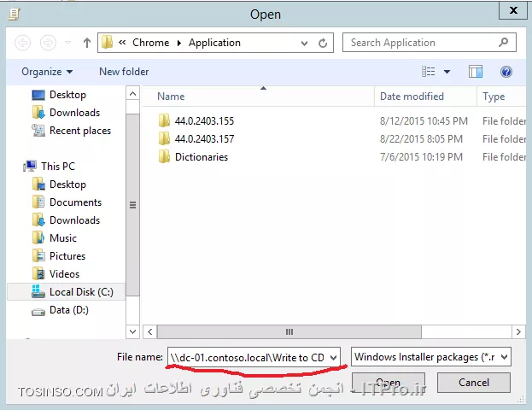Select folder icon of 44.0.2403.155
532x410 pixels.
164,120
